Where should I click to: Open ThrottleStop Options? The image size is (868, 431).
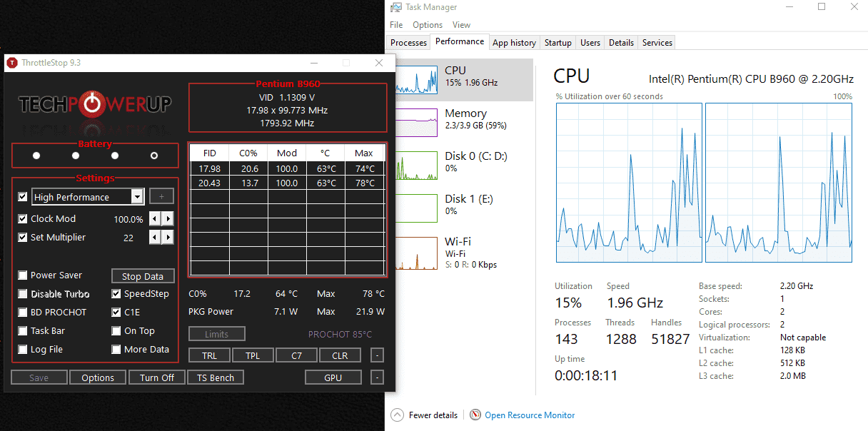[x=98, y=377]
